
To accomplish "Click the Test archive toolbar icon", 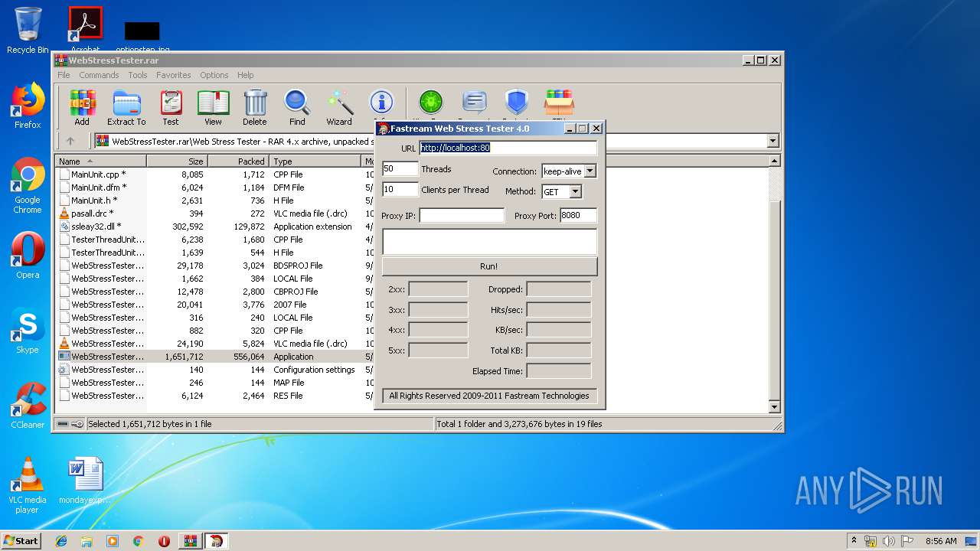I will pyautogui.click(x=171, y=107).
